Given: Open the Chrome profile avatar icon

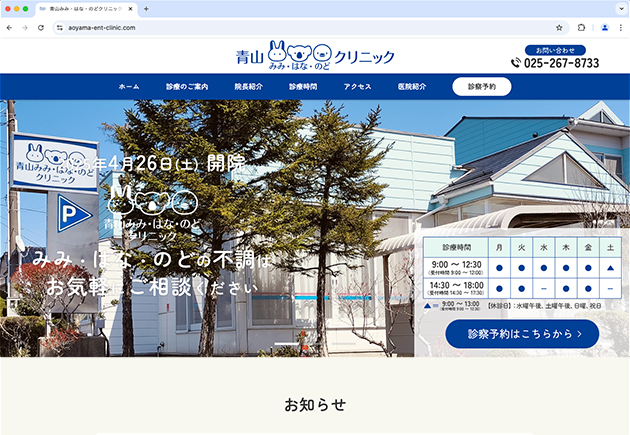Looking at the screenshot, I should click(x=604, y=28).
